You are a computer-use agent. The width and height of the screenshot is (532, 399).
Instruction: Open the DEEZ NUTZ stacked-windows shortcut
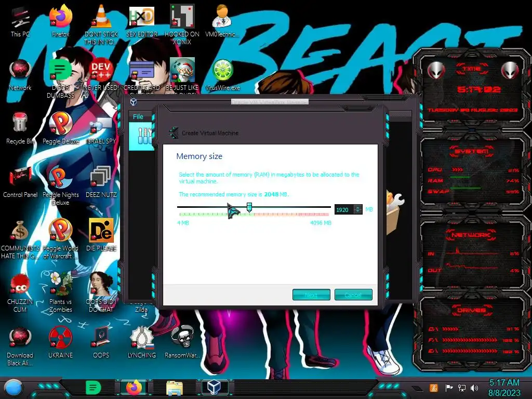click(x=101, y=182)
